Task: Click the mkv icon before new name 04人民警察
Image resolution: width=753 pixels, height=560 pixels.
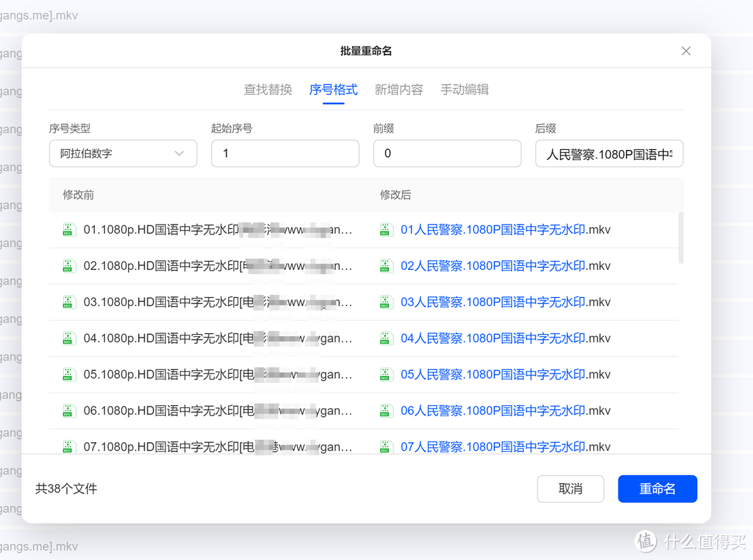Action: [385, 338]
